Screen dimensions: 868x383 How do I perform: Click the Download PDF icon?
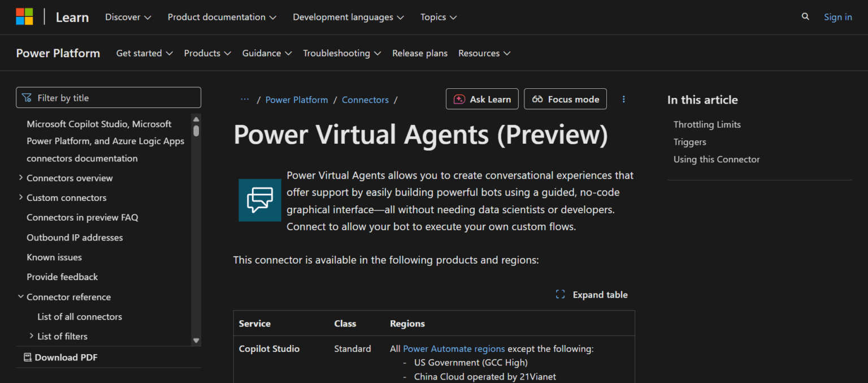26,357
